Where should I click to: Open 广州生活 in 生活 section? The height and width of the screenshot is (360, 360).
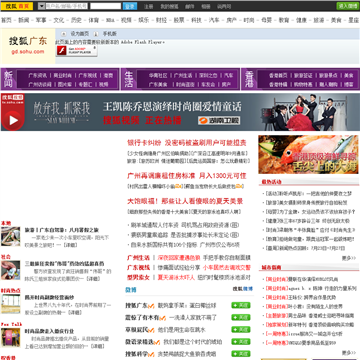coord(183,76)
